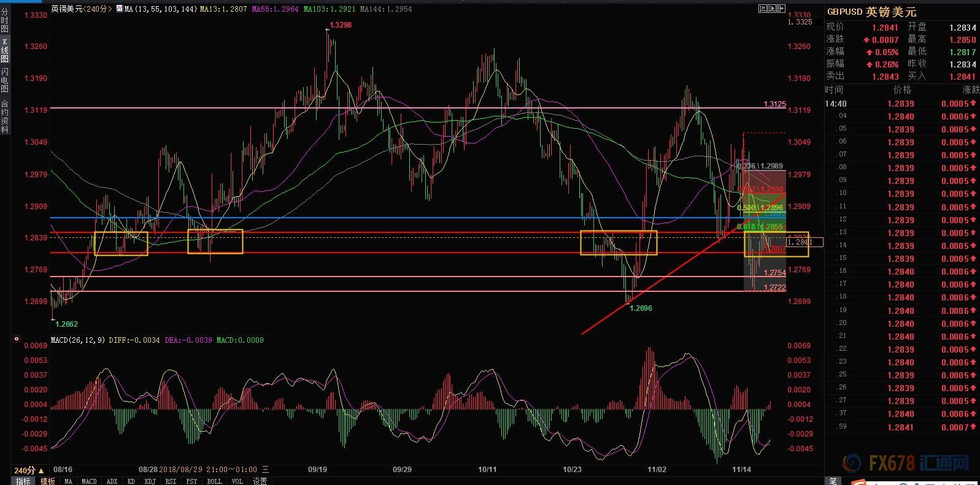Switch to 闪电图 view in left sidebar
980x485 pixels.
(5, 80)
